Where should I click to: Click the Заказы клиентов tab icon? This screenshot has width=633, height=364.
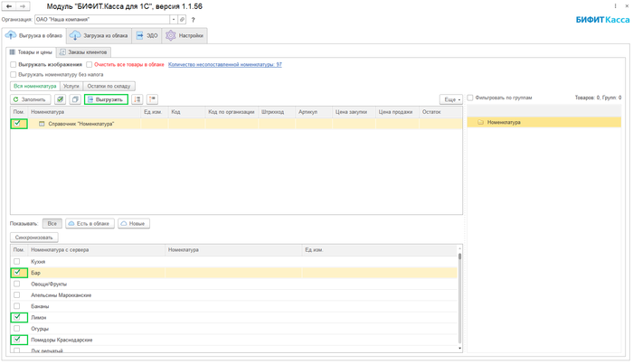click(62, 52)
